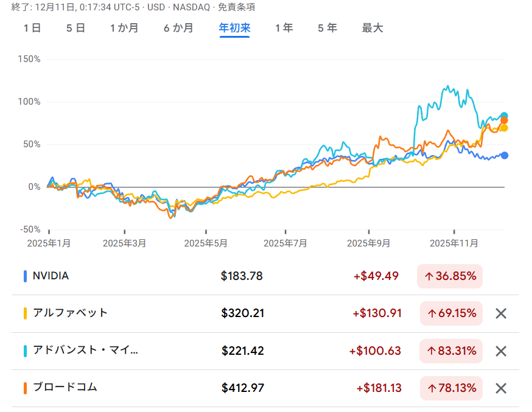Choose the 5年 range tab

pos(327,28)
